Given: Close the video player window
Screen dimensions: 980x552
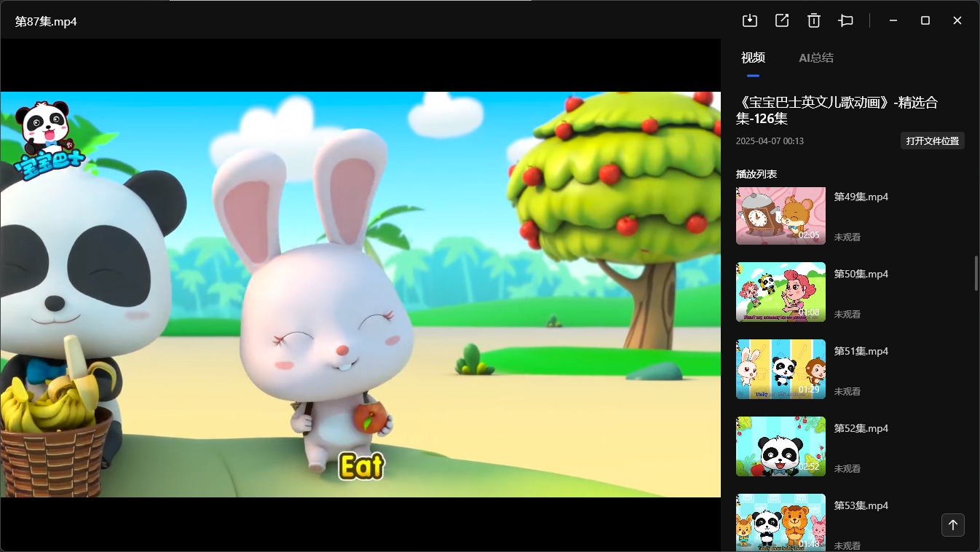Looking at the screenshot, I should (957, 20).
